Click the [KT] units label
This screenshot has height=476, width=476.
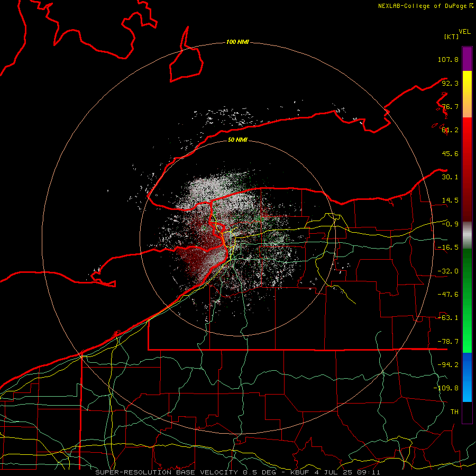pyautogui.click(x=451, y=36)
